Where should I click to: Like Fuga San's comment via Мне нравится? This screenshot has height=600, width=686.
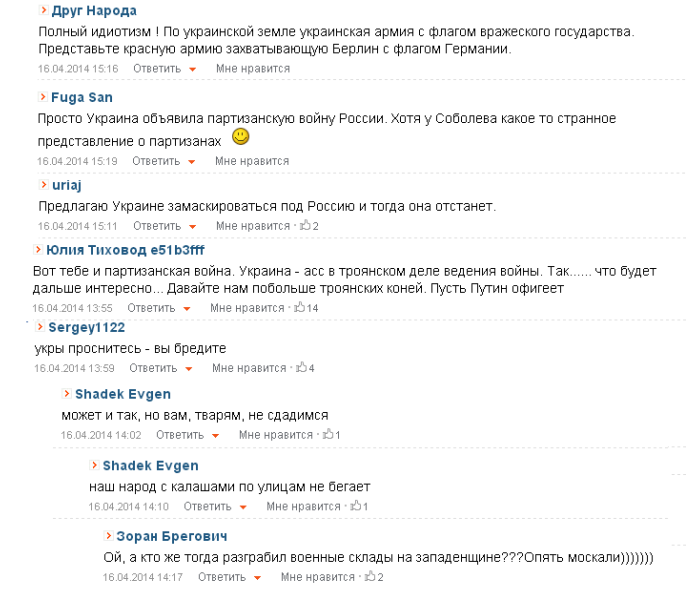pos(252,161)
